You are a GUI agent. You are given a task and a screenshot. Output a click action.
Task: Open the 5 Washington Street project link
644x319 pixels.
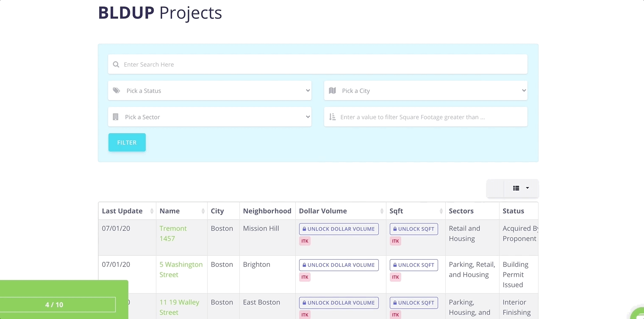click(x=181, y=269)
